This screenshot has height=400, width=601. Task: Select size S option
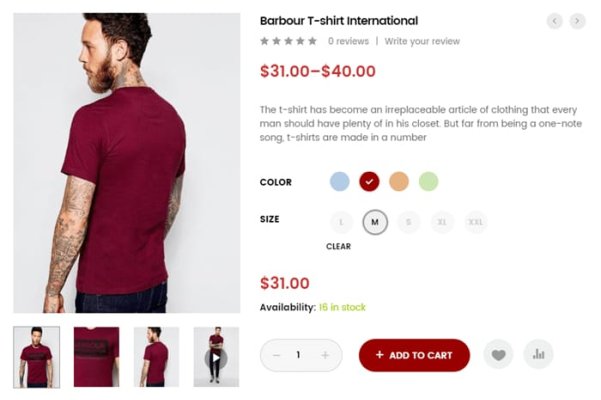point(408,222)
